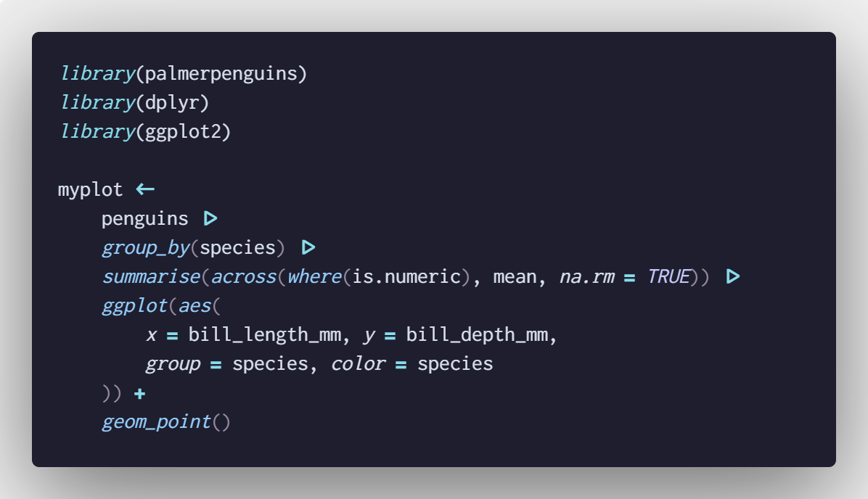The width and height of the screenshot is (868, 499).
Task: Click the pipe triangle after group_by(species)
Action: (x=308, y=247)
